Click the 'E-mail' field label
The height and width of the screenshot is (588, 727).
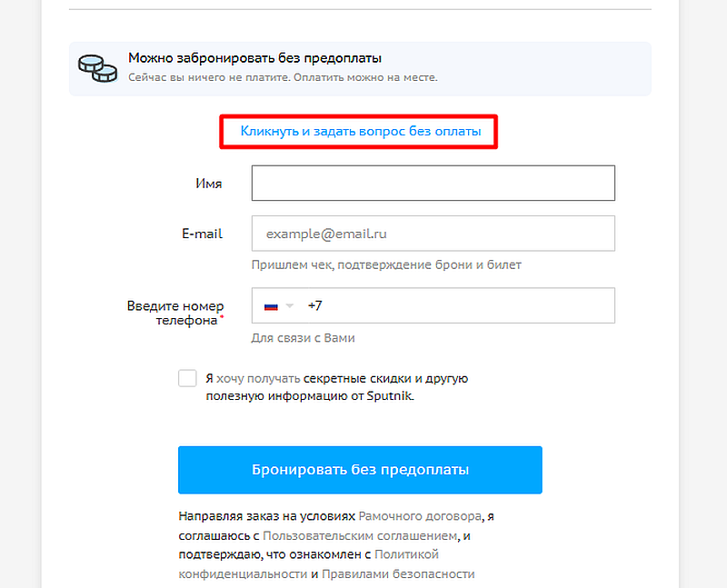pyautogui.click(x=202, y=234)
